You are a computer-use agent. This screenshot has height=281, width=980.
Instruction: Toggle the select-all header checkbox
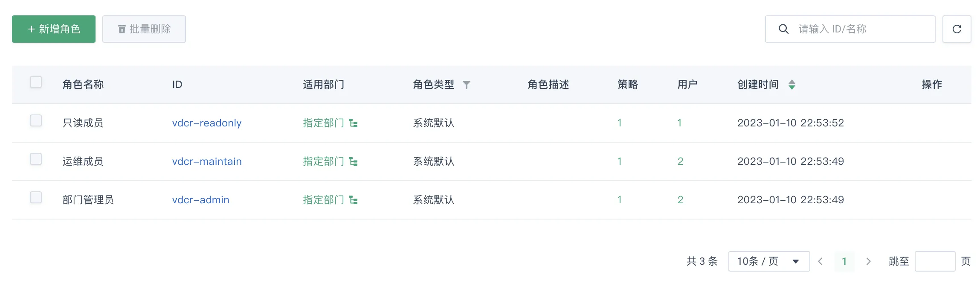tap(36, 82)
